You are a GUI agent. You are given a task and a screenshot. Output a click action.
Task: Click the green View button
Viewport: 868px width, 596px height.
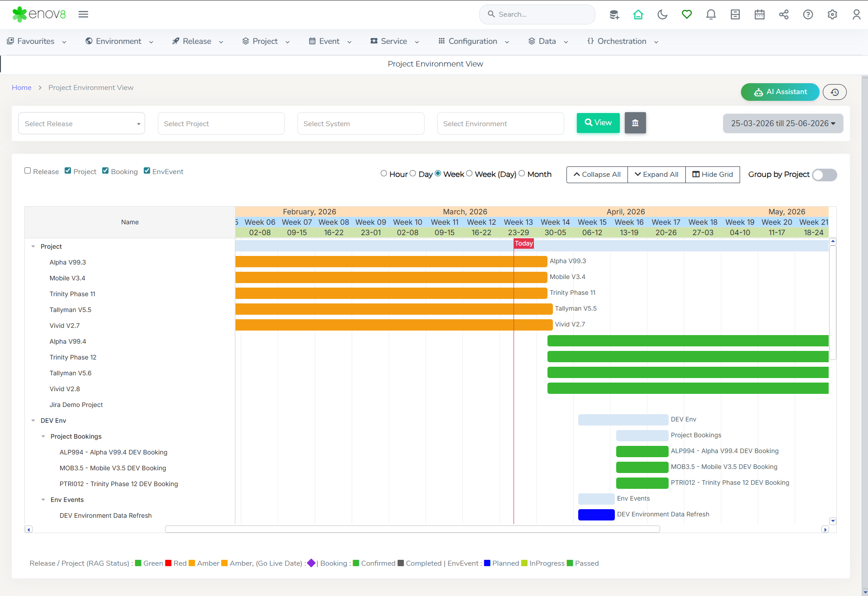pyautogui.click(x=598, y=123)
